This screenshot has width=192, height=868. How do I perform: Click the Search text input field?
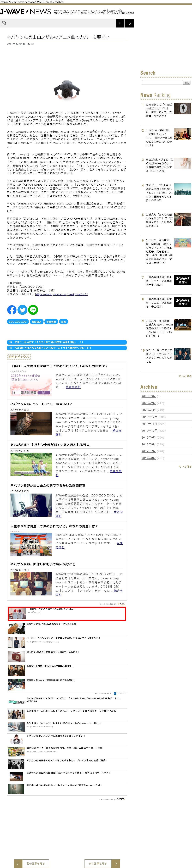(162, 82)
